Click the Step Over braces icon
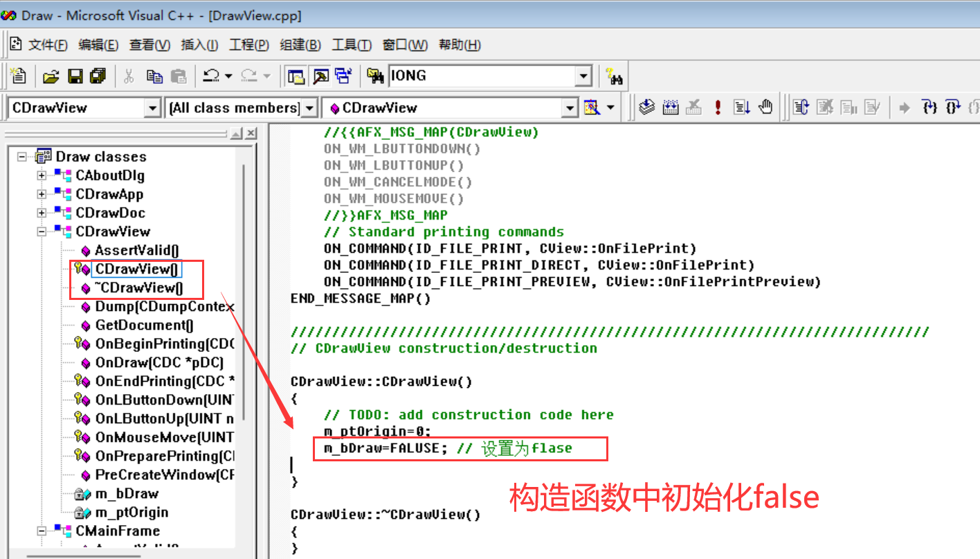This screenshot has height=559, width=980. click(953, 107)
